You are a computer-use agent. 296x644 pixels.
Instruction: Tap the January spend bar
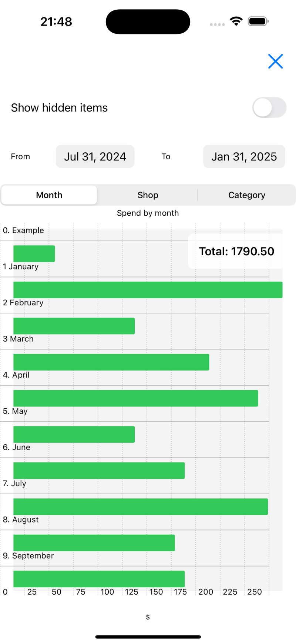click(x=148, y=290)
